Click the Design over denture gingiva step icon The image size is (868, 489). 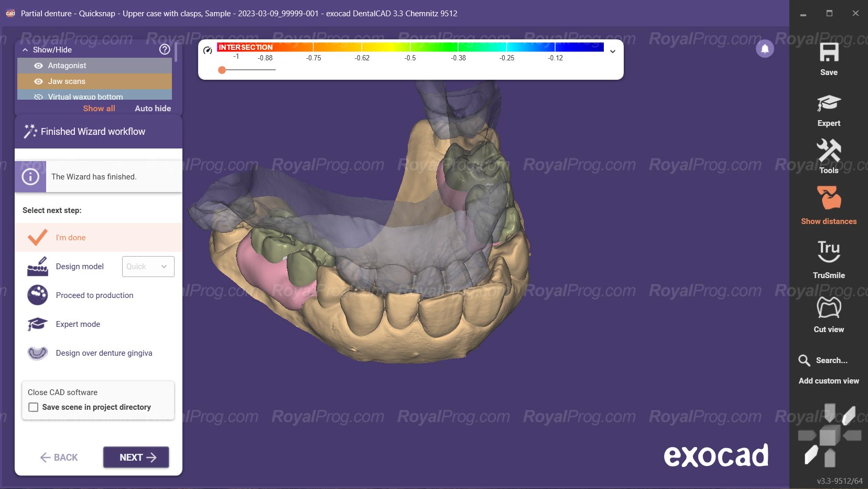coord(37,353)
